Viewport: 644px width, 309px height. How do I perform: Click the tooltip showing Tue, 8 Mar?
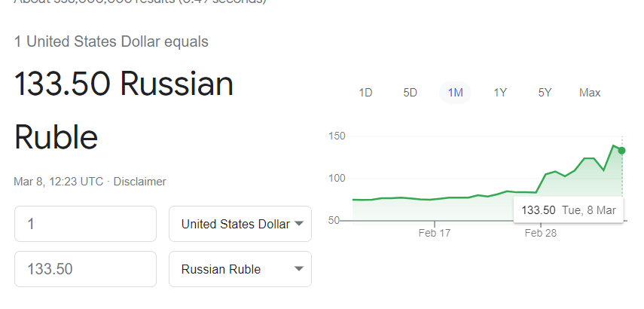(569, 210)
